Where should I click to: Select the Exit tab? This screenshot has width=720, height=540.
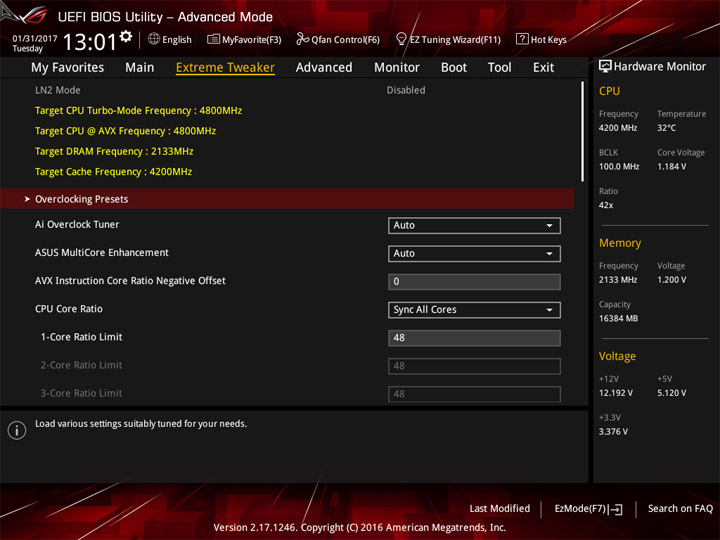543,68
